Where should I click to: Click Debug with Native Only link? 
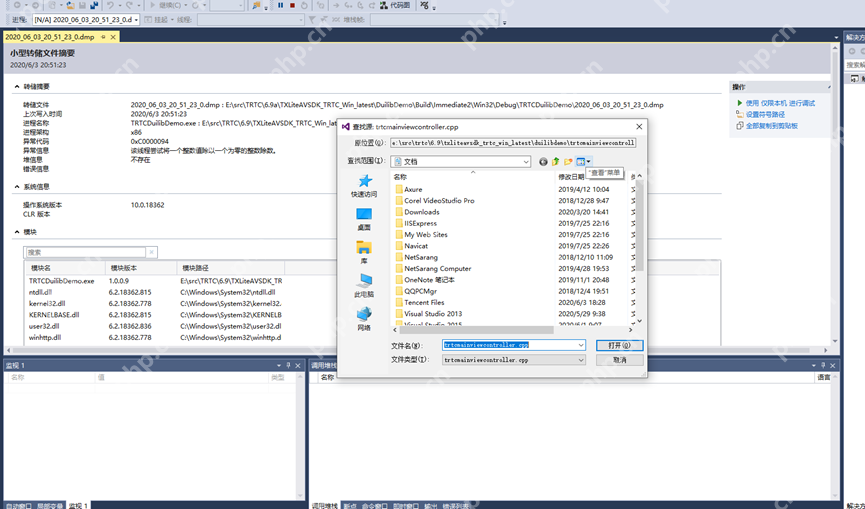pyautogui.click(x=780, y=103)
